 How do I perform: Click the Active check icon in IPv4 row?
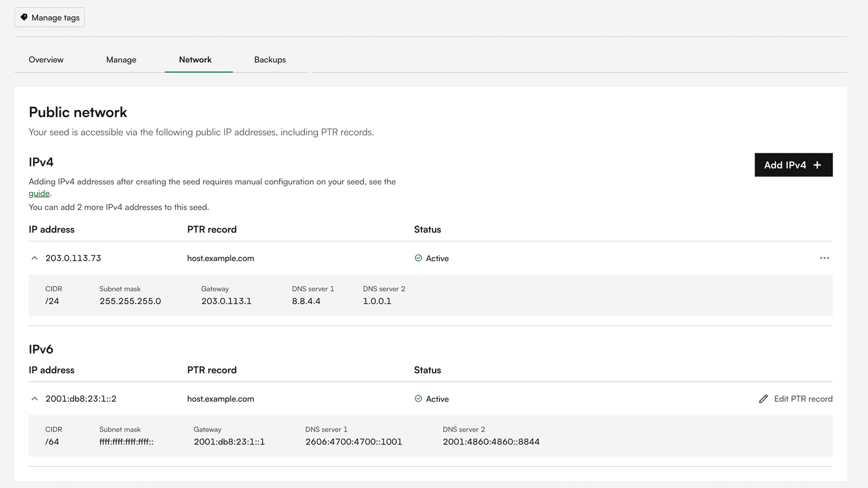tap(418, 258)
